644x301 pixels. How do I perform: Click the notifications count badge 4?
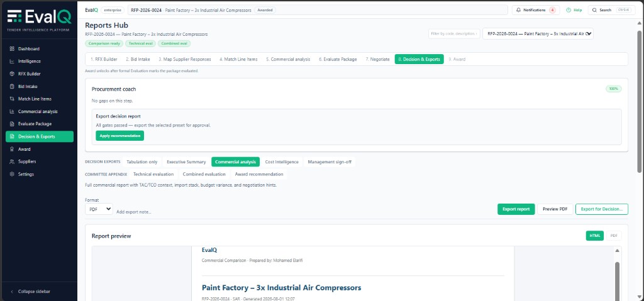[x=552, y=10]
